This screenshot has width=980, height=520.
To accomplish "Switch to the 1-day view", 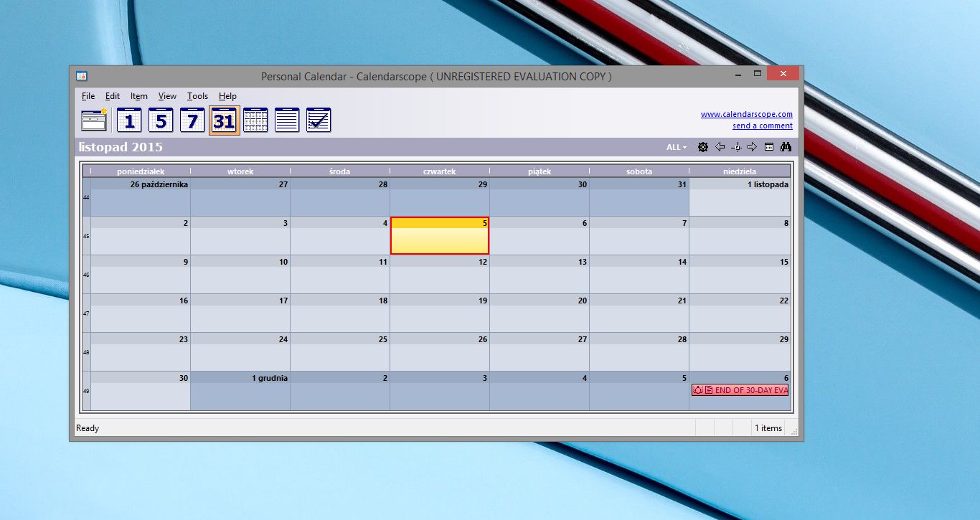I will (x=129, y=120).
